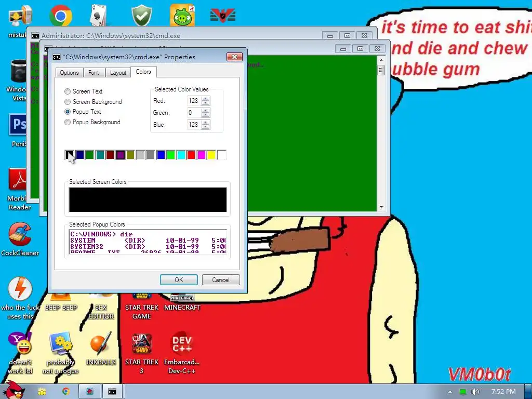Open the STAR TREK 3 desktop icon

tap(141, 353)
